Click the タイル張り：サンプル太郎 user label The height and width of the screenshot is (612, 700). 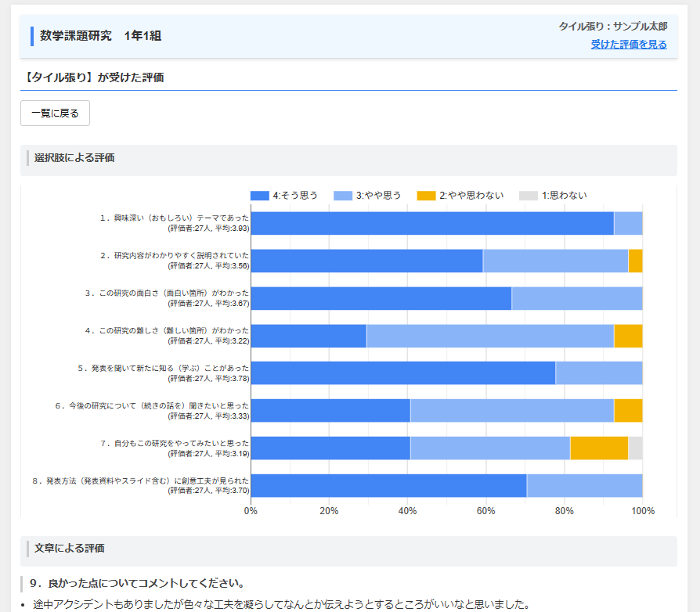613,27
